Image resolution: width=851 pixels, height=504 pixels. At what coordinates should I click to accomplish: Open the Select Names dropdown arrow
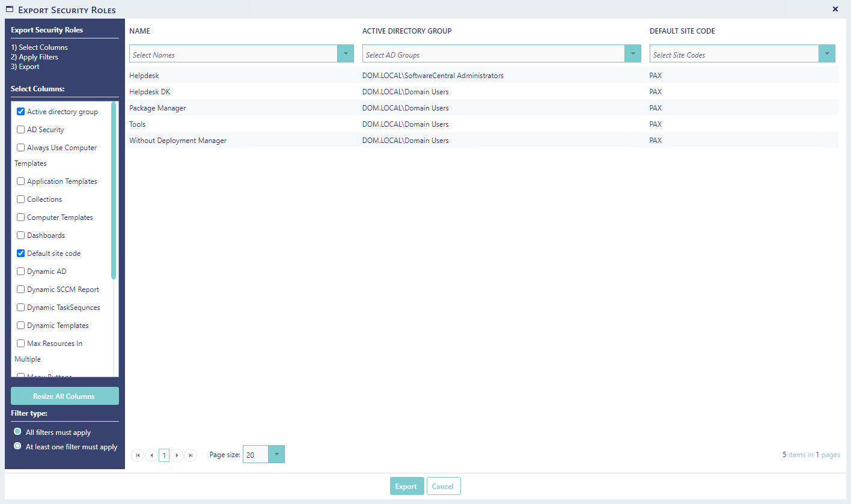[346, 54]
